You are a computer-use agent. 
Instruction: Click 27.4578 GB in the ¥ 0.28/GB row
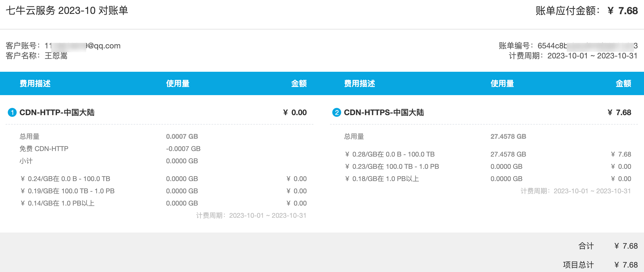point(508,154)
